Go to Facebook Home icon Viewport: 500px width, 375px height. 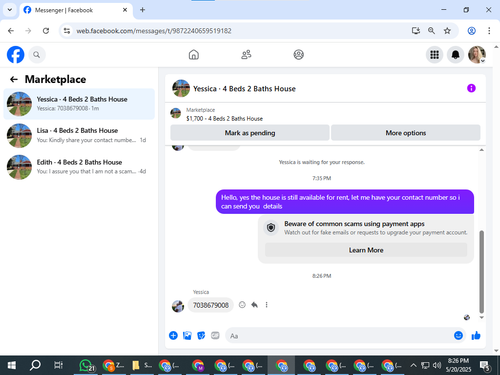pyautogui.click(x=194, y=54)
